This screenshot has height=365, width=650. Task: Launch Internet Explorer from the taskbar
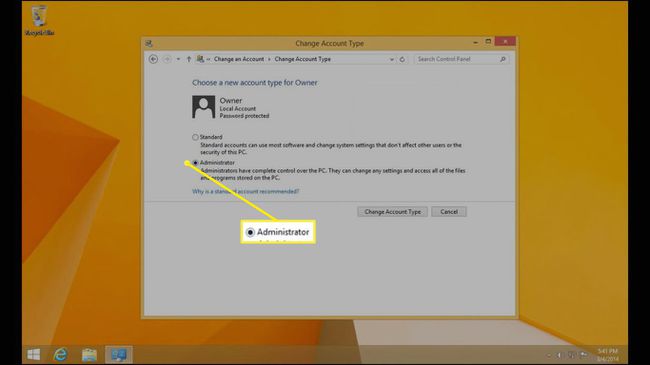point(61,355)
